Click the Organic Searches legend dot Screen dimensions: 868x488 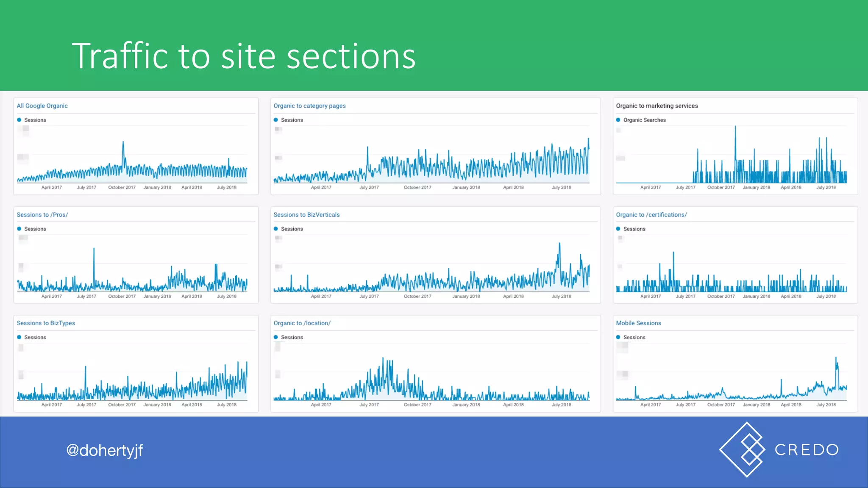click(x=618, y=120)
